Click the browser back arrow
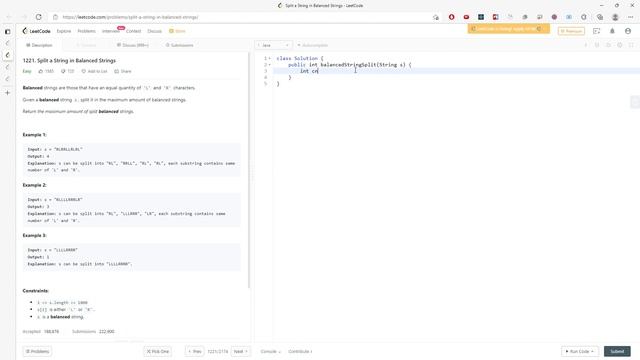This screenshot has width=640, height=360. pos(9,17)
